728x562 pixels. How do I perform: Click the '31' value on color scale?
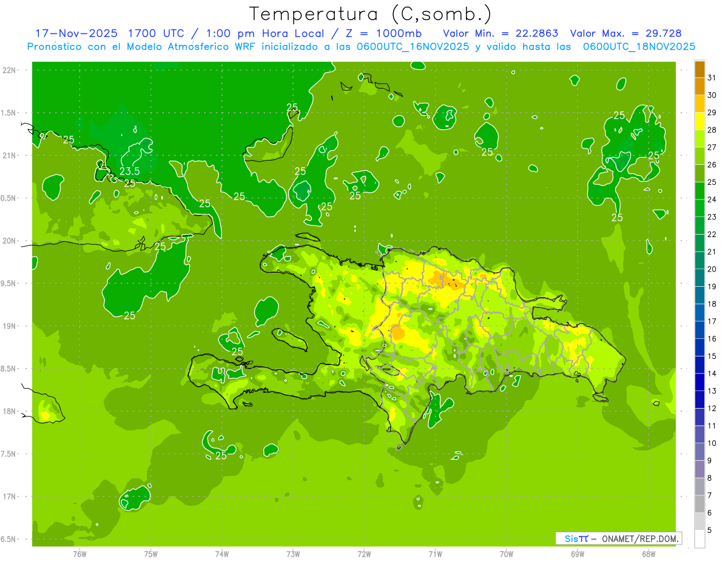(712, 78)
